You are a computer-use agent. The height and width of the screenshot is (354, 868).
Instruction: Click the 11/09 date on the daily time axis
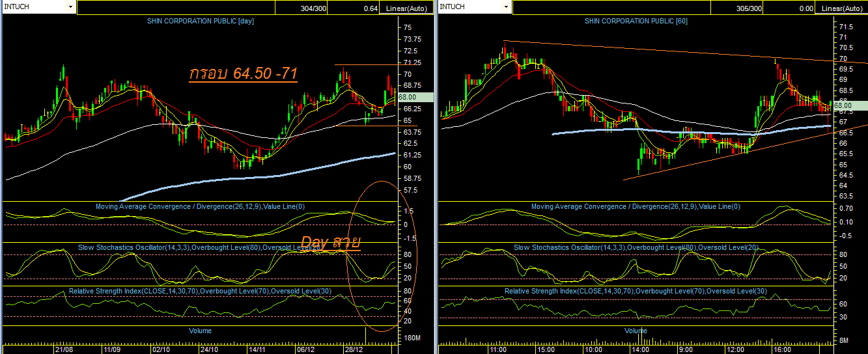point(112,349)
